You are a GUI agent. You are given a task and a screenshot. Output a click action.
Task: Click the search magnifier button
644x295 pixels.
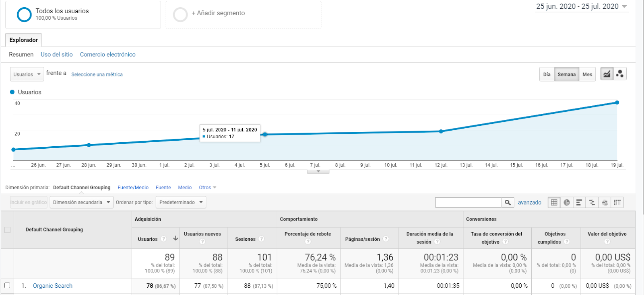tap(508, 203)
